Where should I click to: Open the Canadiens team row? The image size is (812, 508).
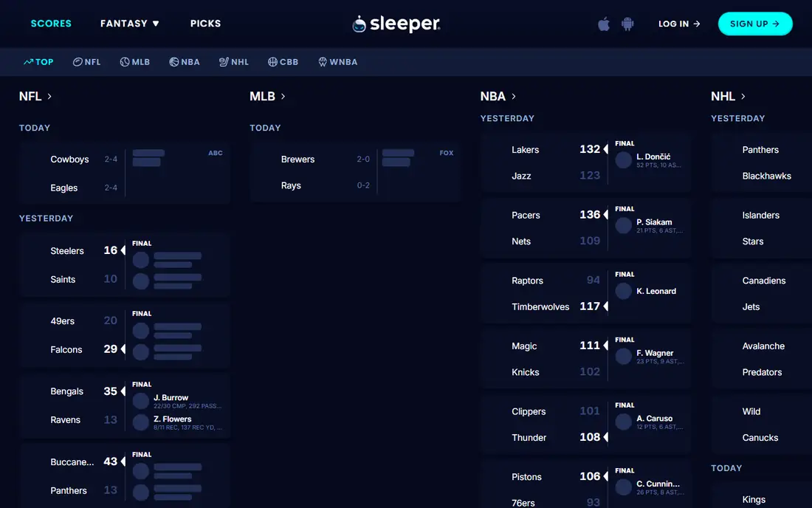click(x=764, y=281)
